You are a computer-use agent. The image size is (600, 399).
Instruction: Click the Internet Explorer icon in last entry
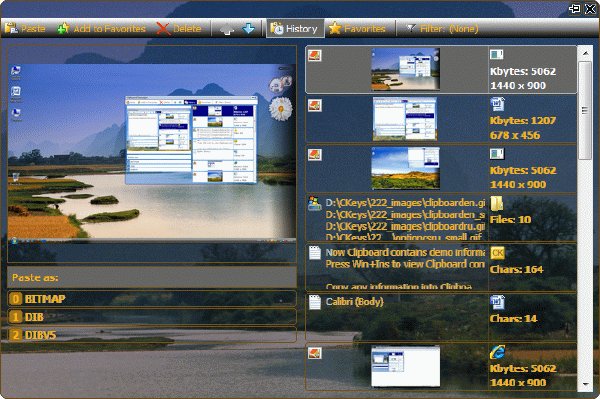click(x=497, y=352)
